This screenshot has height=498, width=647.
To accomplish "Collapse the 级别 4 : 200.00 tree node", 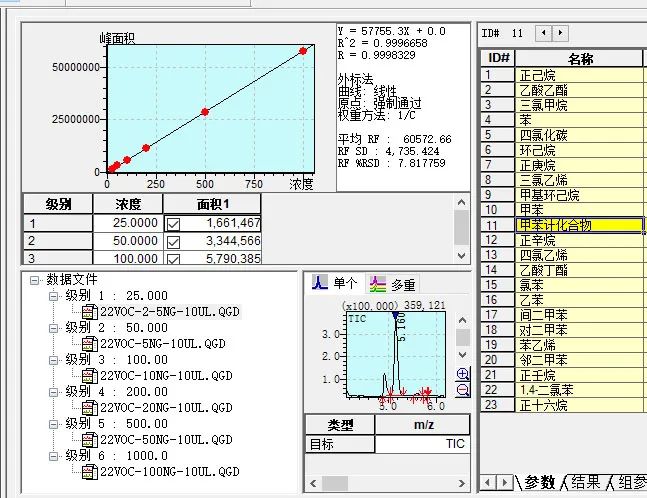I will (x=54, y=392).
